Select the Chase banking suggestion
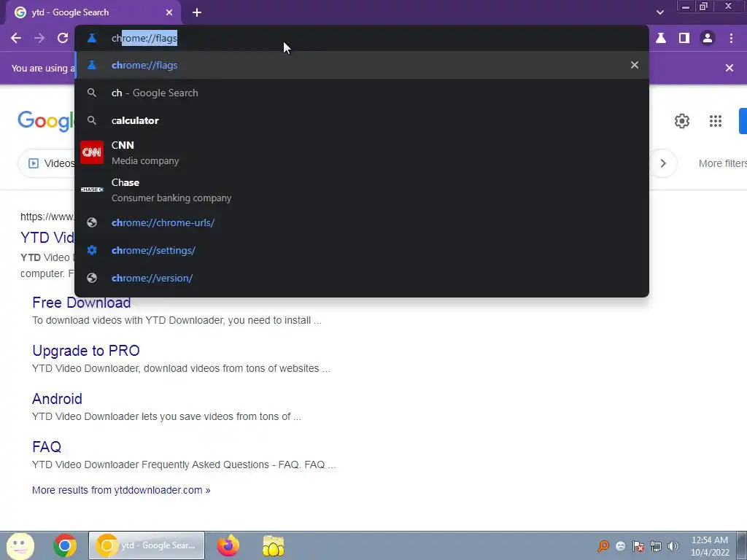This screenshot has width=747, height=560. coord(362,190)
